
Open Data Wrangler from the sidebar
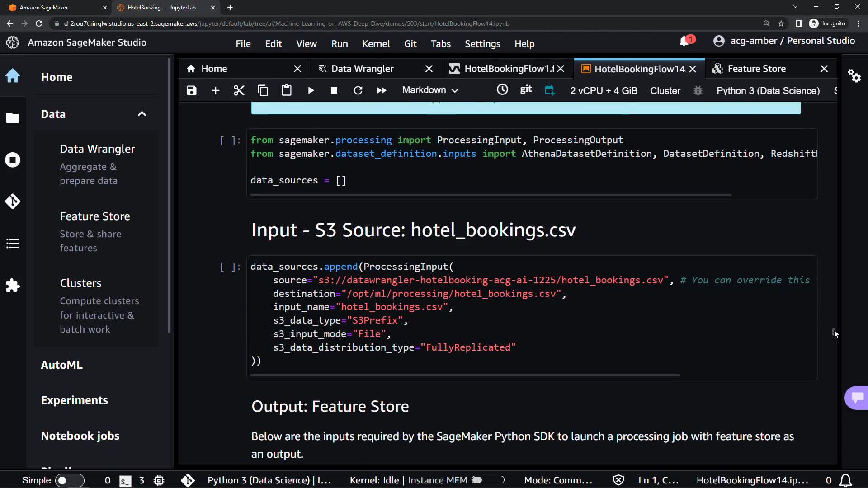[x=97, y=149]
